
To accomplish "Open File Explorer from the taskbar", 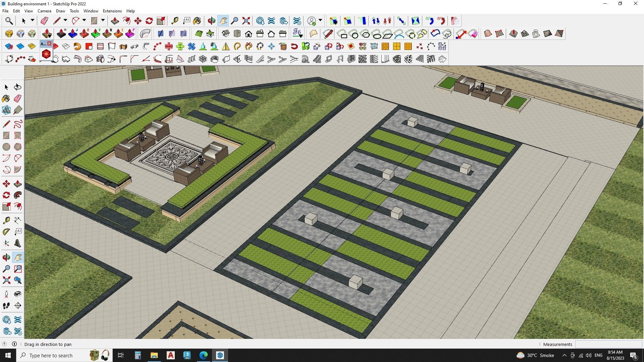I will pyautogui.click(x=154, y=355).
